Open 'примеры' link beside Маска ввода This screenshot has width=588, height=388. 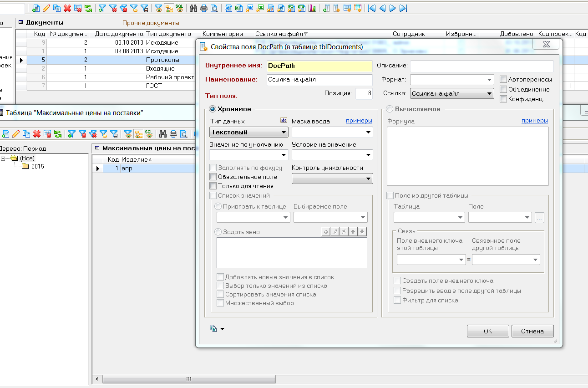359,121
